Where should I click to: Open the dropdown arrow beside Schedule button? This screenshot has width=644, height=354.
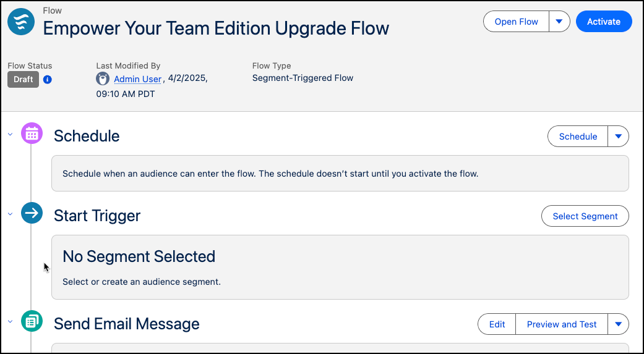click(618, 137)
